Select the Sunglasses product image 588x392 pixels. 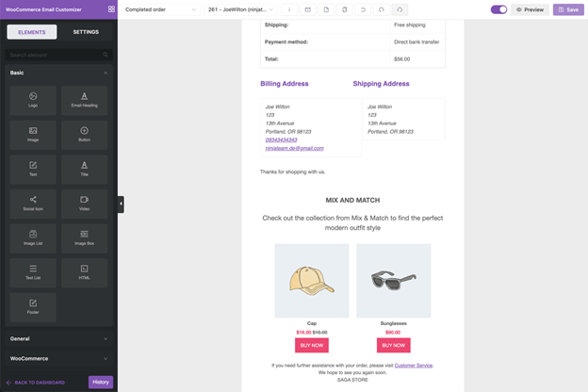[393, 281]
